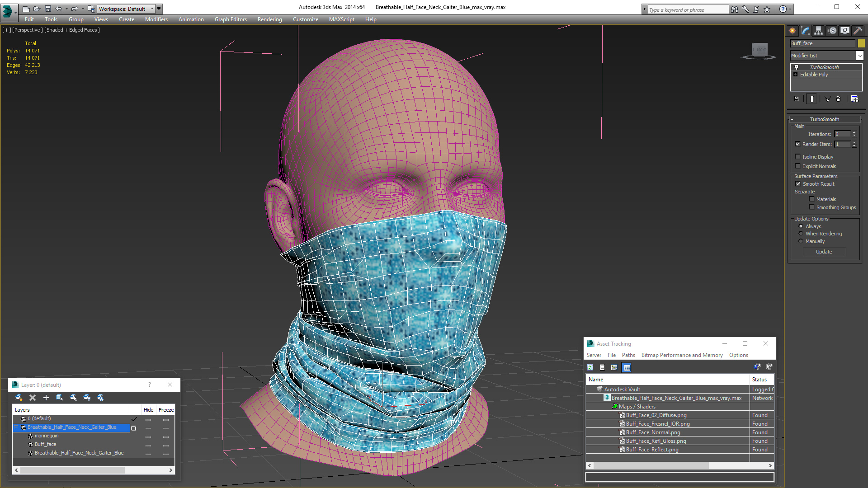Click Highlight Selected Objects' Layers icon
This screenshot has width=868, height=488.
pos(73,398)
